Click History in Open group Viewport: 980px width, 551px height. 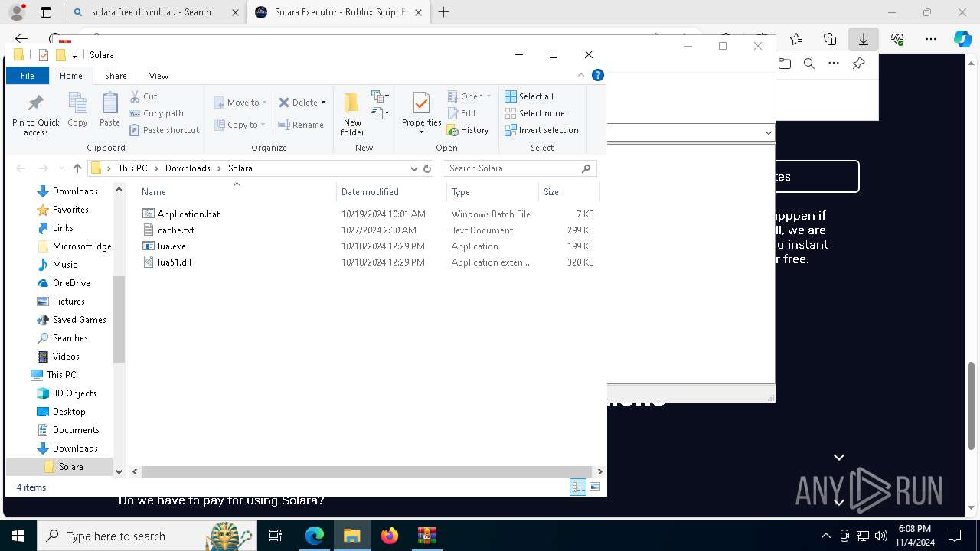coord(468,130)
